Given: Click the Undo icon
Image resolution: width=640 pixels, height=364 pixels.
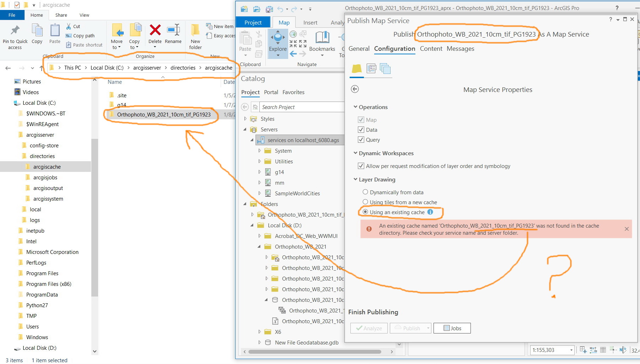Looking at the screenshot, I should pos(280,9).
